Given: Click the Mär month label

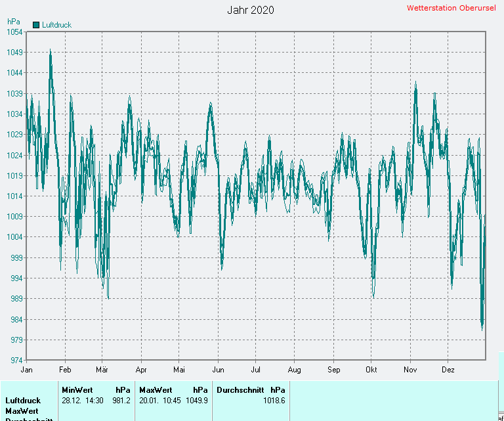Looking at the screenshot, I should click(x=102, y=370).
